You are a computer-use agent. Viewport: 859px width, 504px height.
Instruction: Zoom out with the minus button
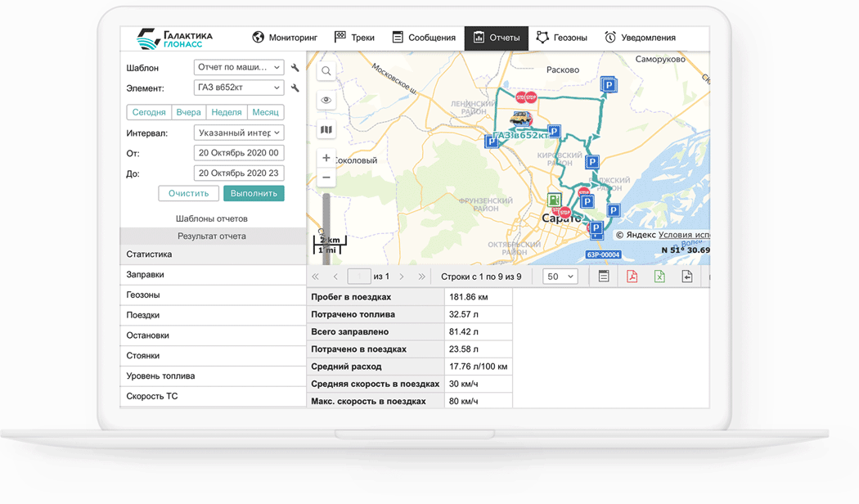[326, 178]
